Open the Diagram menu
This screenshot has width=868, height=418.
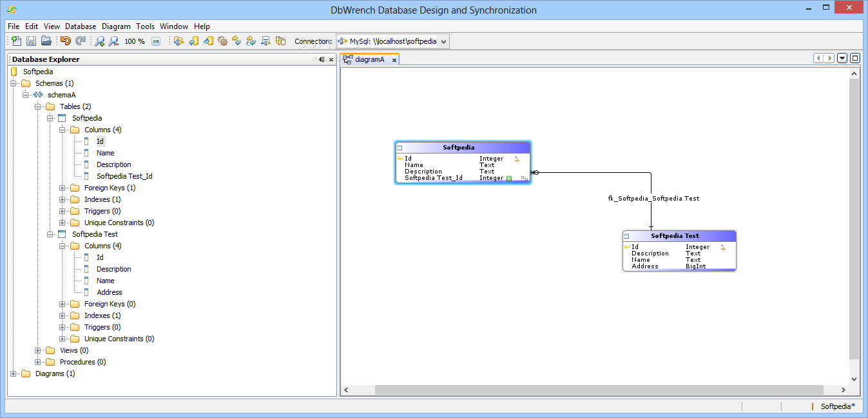116,26
